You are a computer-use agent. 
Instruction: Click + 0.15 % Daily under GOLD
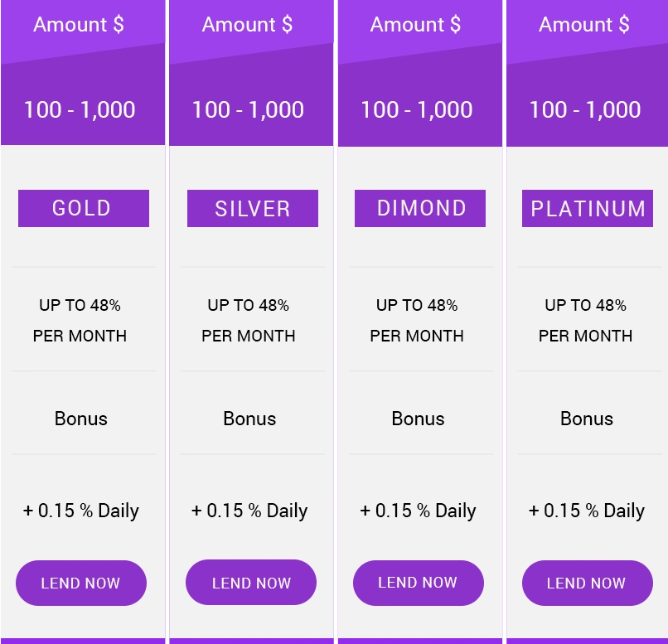(x=80, y=511)
